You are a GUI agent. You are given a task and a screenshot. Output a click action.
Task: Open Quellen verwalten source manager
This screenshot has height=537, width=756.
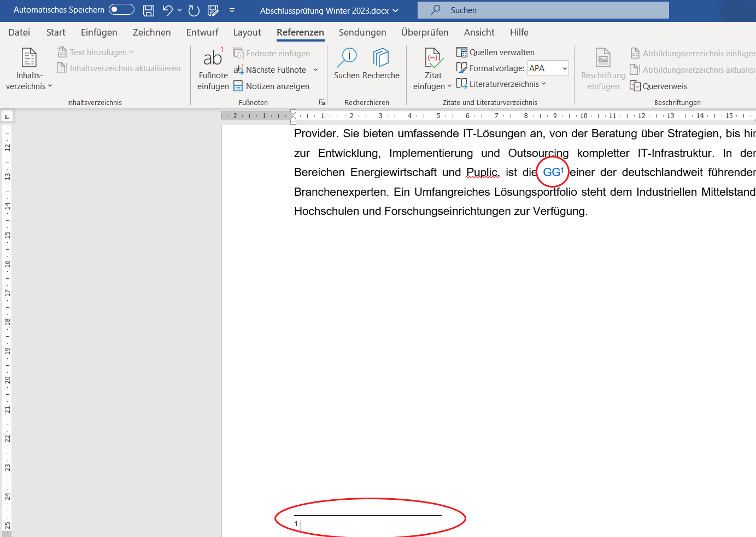click(496, 52)
